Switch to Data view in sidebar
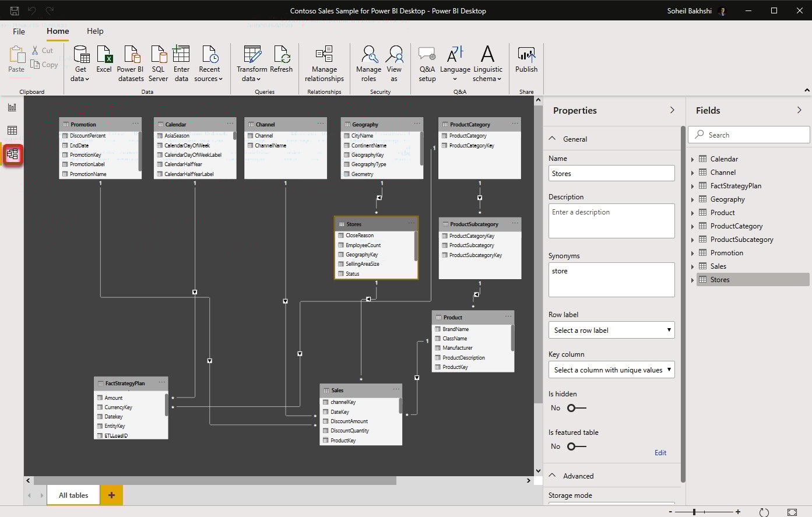This screenshot has height=517, width=812. pos(12,131)
